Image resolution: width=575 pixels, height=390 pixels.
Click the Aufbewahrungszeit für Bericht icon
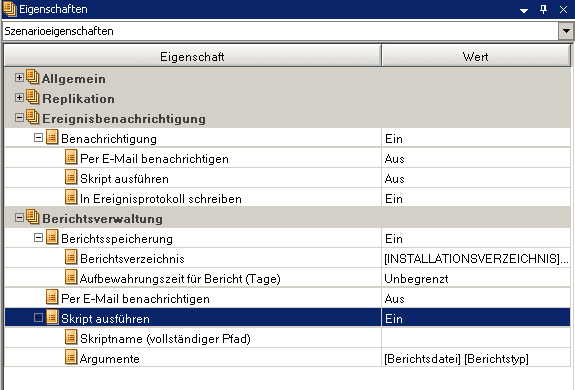coord(71,277)
